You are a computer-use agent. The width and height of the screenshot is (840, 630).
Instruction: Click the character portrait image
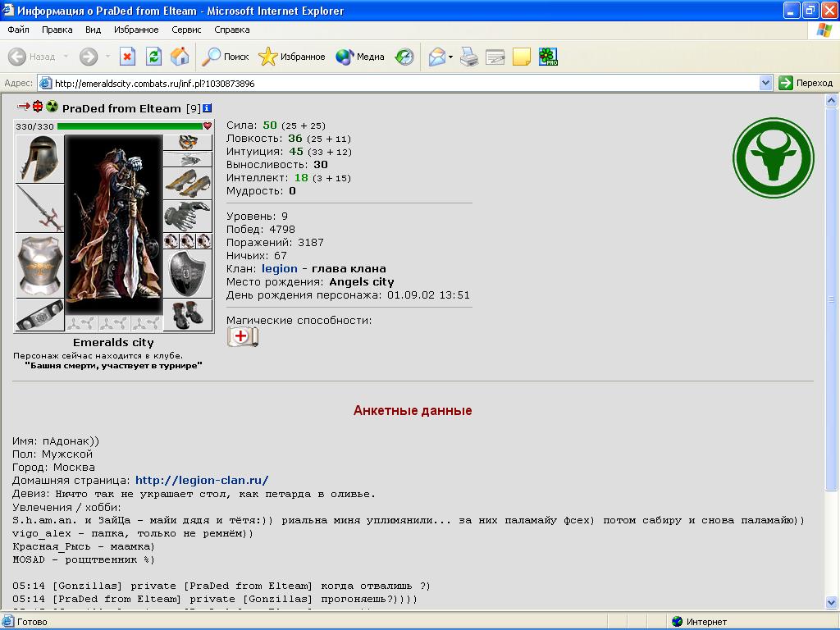[113, 225]
